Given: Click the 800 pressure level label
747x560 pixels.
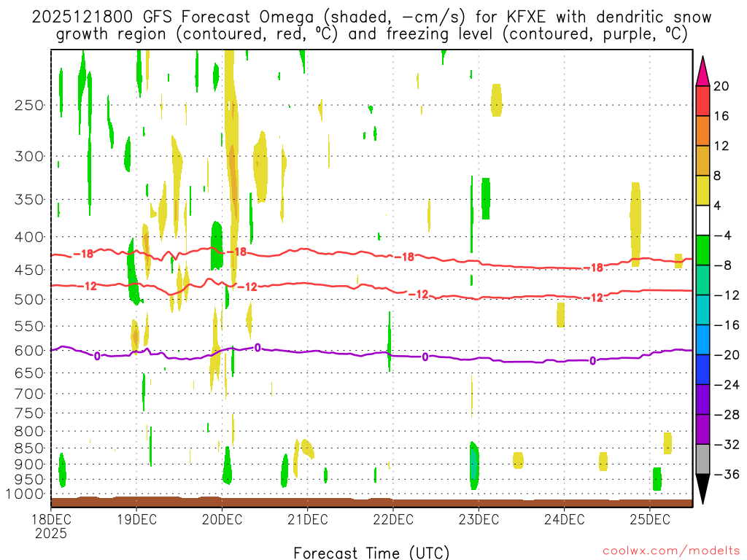Looking at the screenshot, I should [29, 431].
